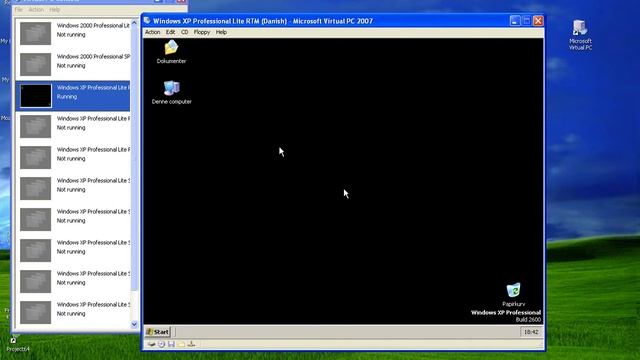The image size is (640, 360).
Task: Click the Console list scroll-down arrow
Action: [x=134, y=324]
